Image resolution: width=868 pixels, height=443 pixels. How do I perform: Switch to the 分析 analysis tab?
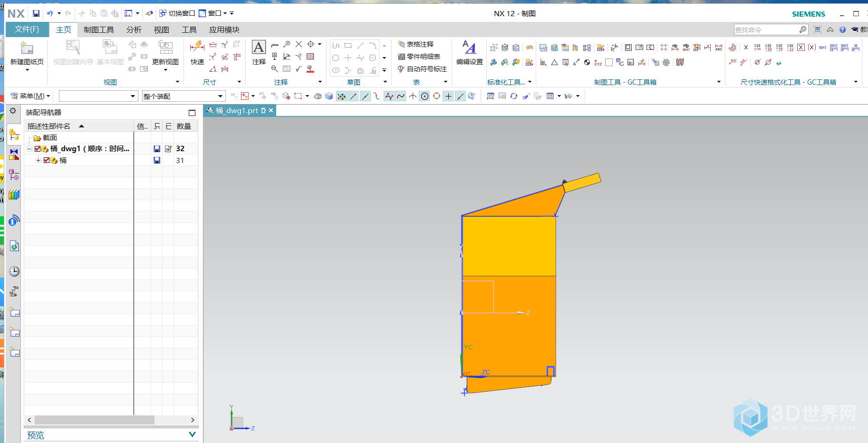(134, 29)
